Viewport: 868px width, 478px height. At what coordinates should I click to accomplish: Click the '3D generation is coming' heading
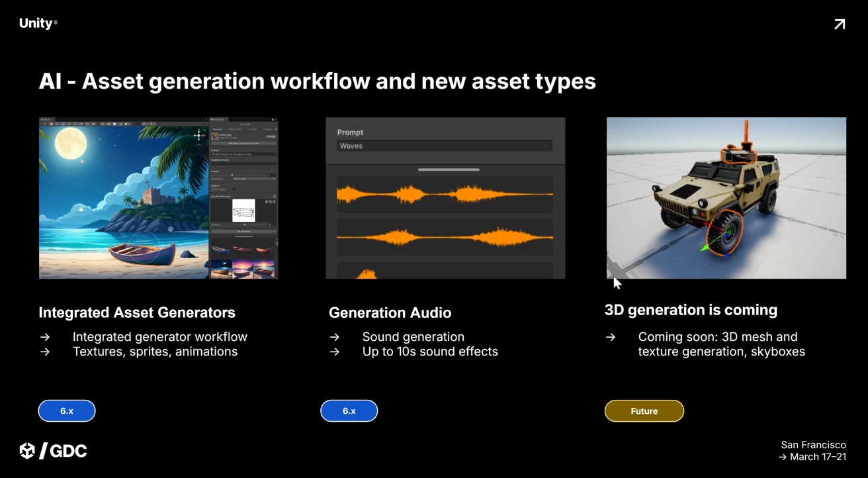[691, 310]
